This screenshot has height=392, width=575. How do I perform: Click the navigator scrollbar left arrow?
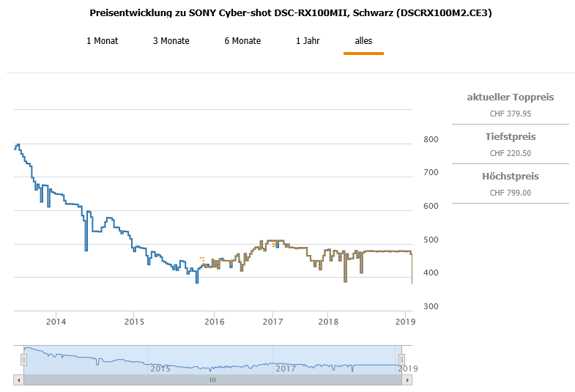[18, 380]
